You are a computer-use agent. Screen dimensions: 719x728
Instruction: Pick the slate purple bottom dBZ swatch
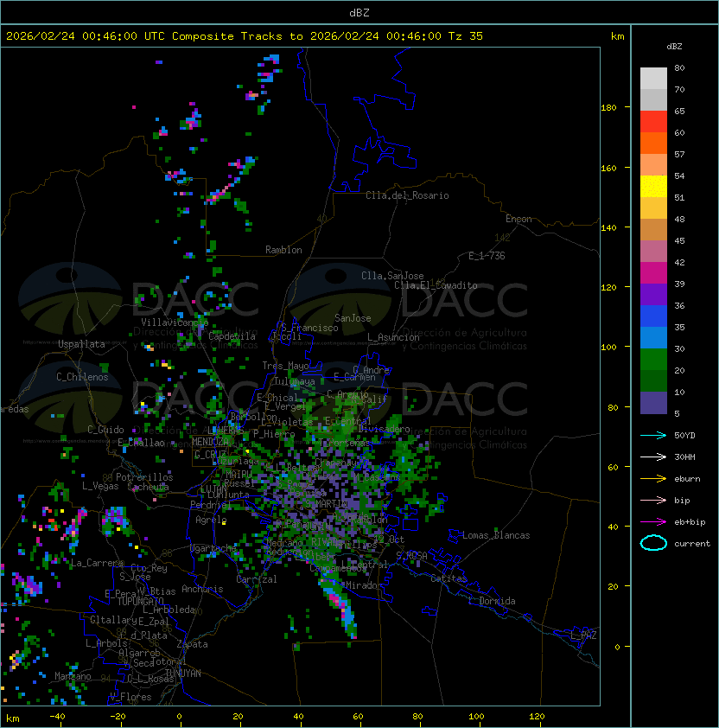coord(653,403)
